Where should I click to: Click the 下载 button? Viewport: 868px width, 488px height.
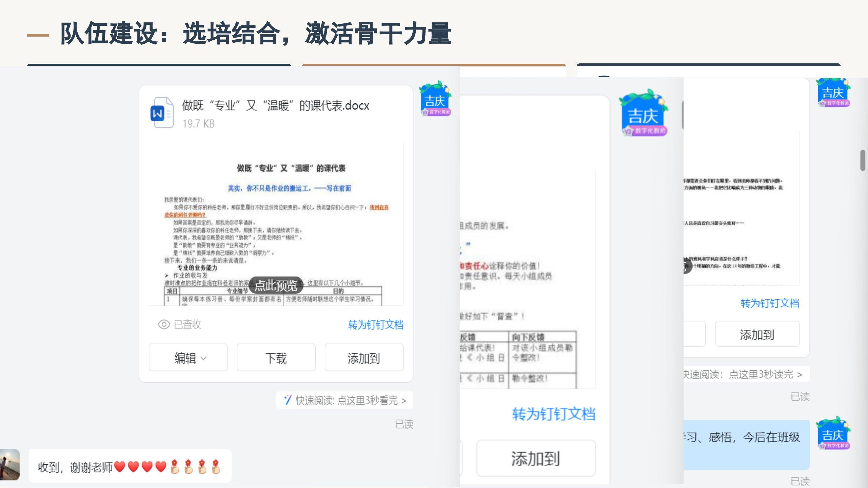[276, 358]
